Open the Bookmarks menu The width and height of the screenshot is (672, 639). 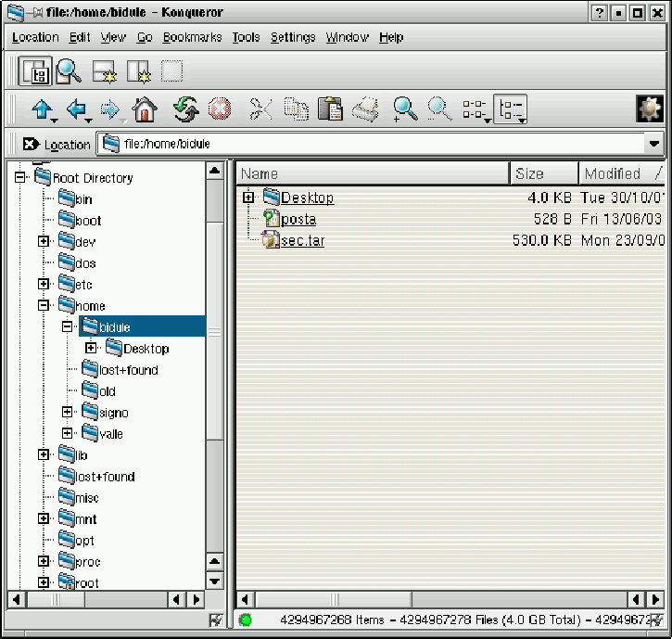[x=192, y=37]
